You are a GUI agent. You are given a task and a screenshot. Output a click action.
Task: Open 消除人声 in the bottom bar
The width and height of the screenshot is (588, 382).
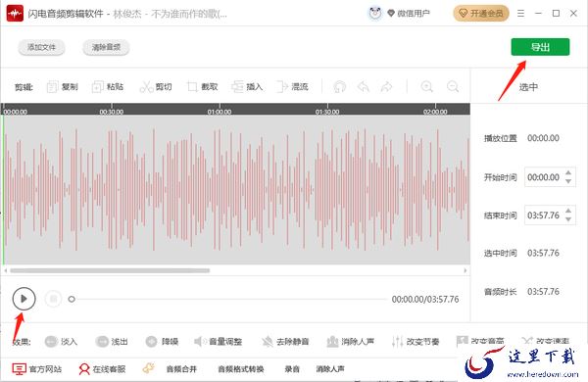pyautogui.click(x=330, y=369)
